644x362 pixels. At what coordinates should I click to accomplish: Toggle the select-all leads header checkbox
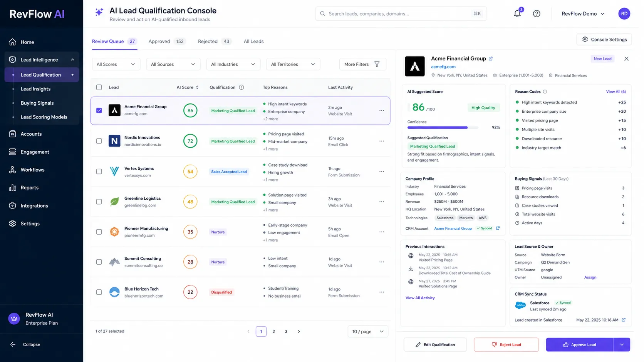coord(99,87)
